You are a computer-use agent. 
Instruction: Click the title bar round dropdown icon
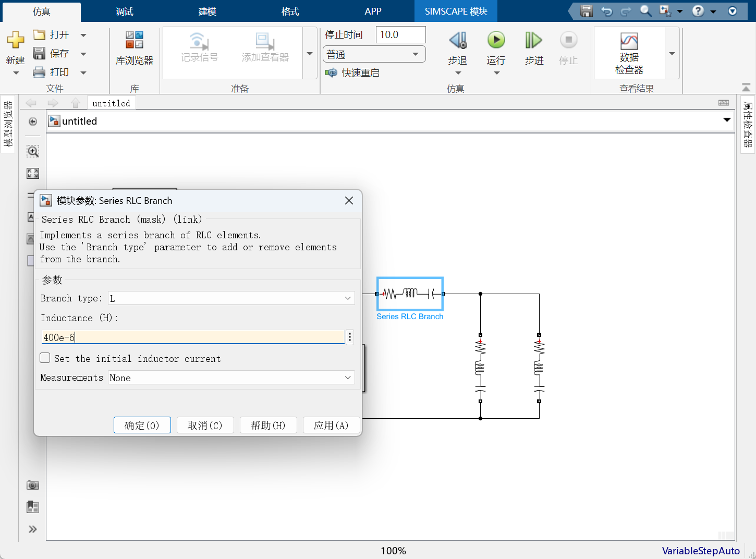pos(733,11)
